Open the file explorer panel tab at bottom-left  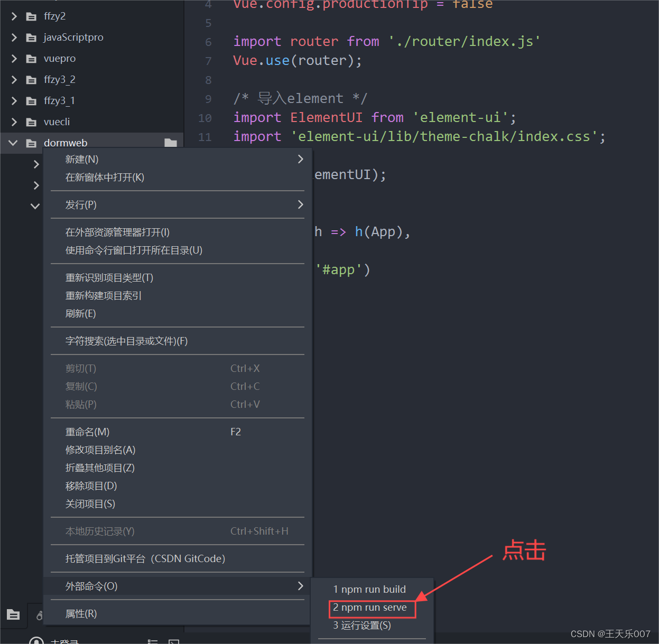[x=13, y=615]
